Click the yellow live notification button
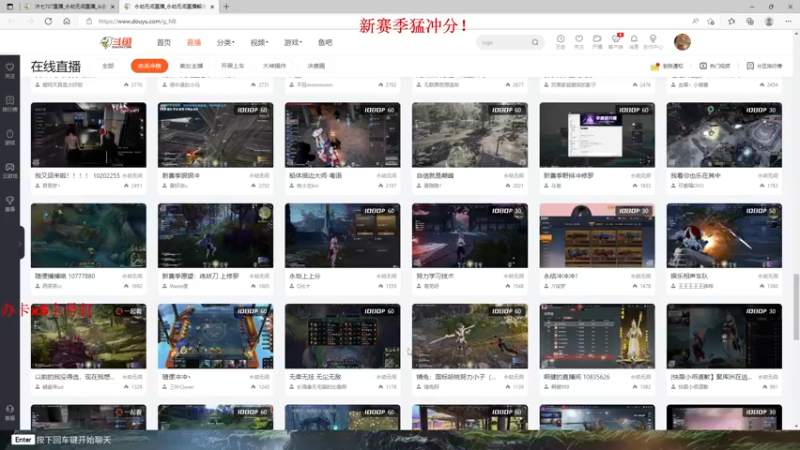The width and height of the screenshot is (800, 450). click(667, 66)
